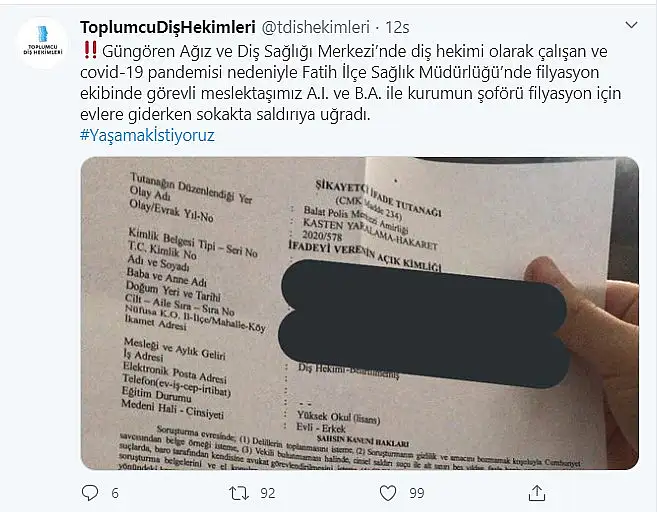Visit the @tdishekimleri handle link
The height and width of the screenshot is (512, 657).
[316, 27]
